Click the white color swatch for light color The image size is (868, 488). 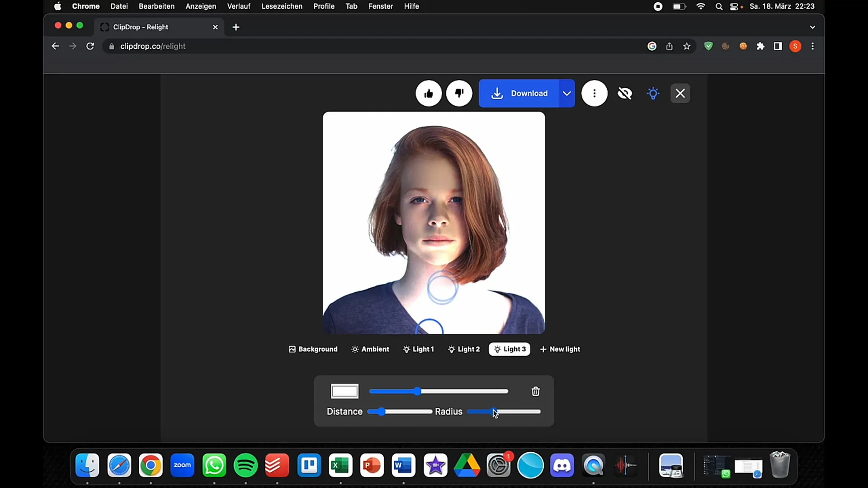344,391
